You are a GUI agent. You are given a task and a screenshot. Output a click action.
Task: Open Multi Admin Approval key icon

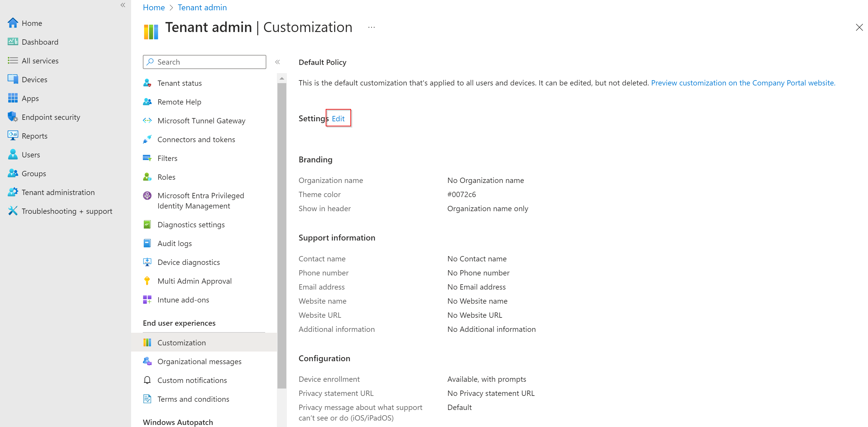tap(147, 280)
